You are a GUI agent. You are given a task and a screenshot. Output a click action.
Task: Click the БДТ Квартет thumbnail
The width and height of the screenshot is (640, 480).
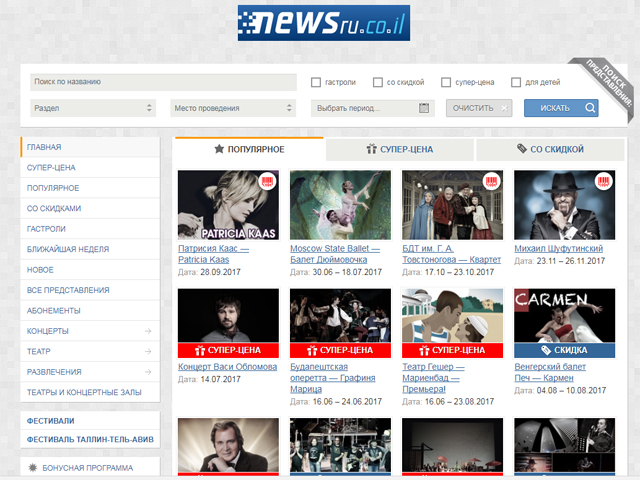pos(452,205)
